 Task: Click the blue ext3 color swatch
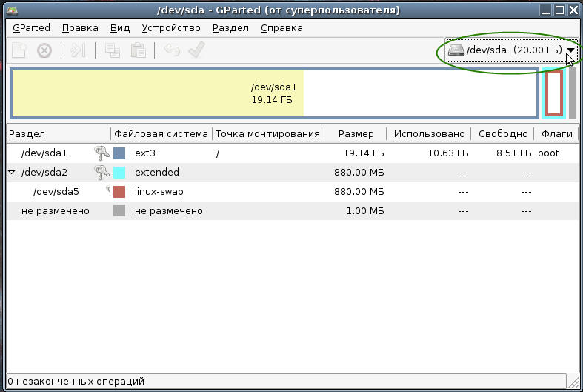tap(119, 153)
